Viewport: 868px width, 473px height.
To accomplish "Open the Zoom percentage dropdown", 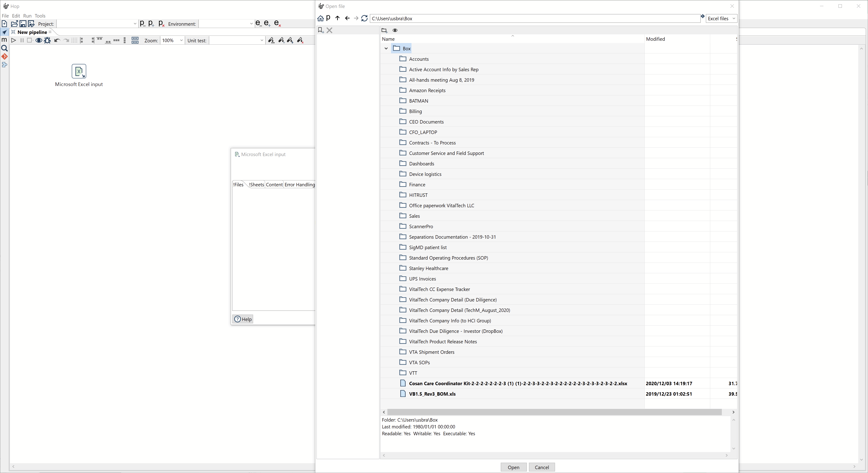I will coord(181,40).
